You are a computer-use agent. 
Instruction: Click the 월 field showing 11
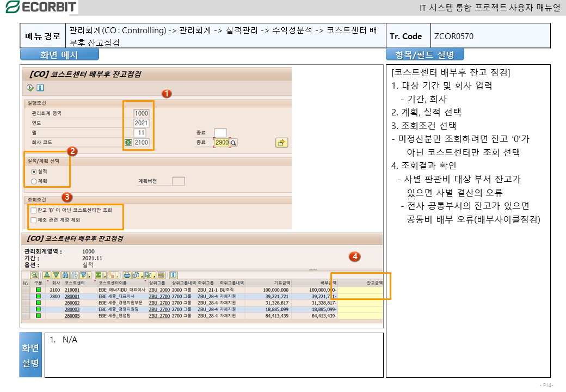coord(140,133)
